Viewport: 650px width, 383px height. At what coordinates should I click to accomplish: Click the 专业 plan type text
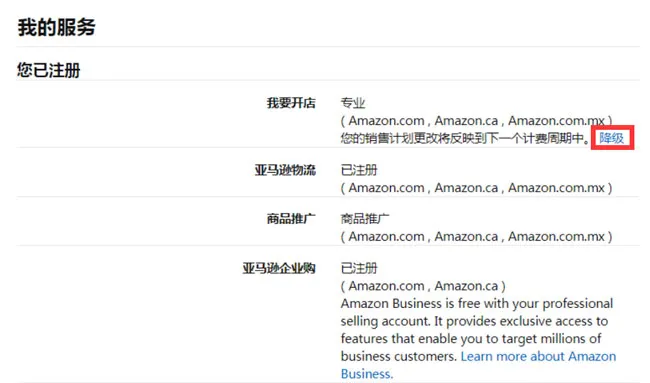[x=353, y=103]
